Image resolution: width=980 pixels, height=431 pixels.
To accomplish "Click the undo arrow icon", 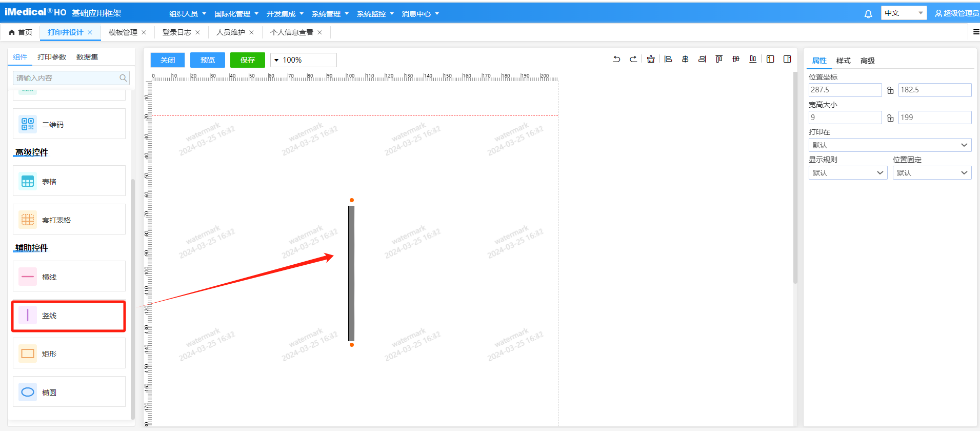I will (616, 60).
